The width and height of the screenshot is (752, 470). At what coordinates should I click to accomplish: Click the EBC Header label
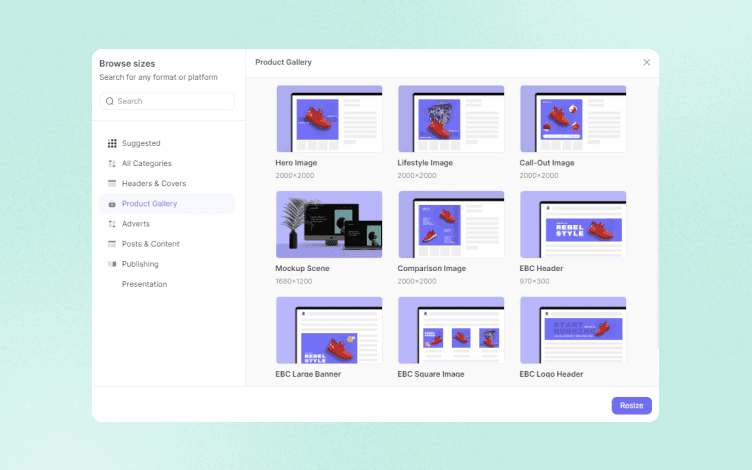(x=541, y=269)
